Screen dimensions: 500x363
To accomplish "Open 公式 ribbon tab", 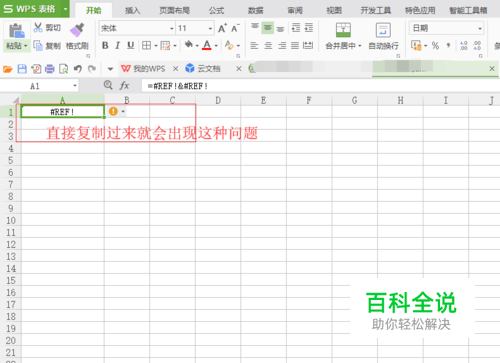I will 216,10.
